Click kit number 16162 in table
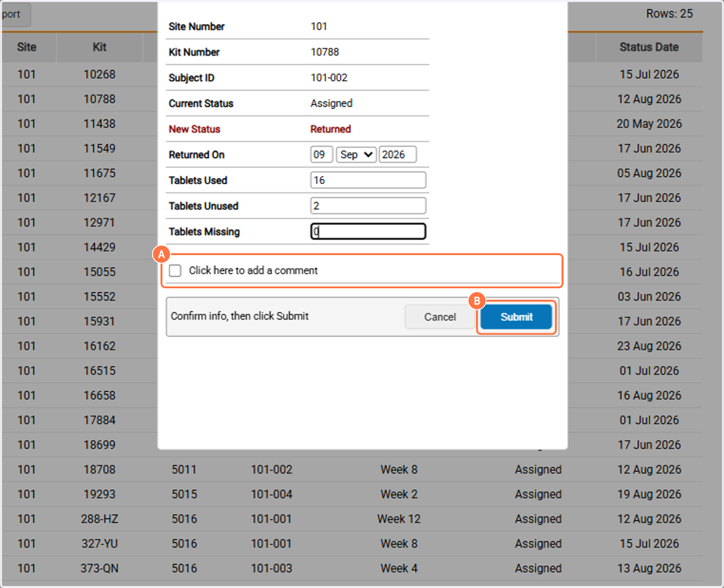This screenshot has width=724, height=588. [100, 346]
